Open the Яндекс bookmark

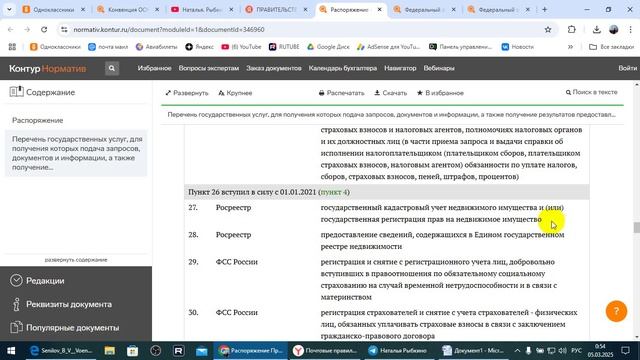click(199, 47)
